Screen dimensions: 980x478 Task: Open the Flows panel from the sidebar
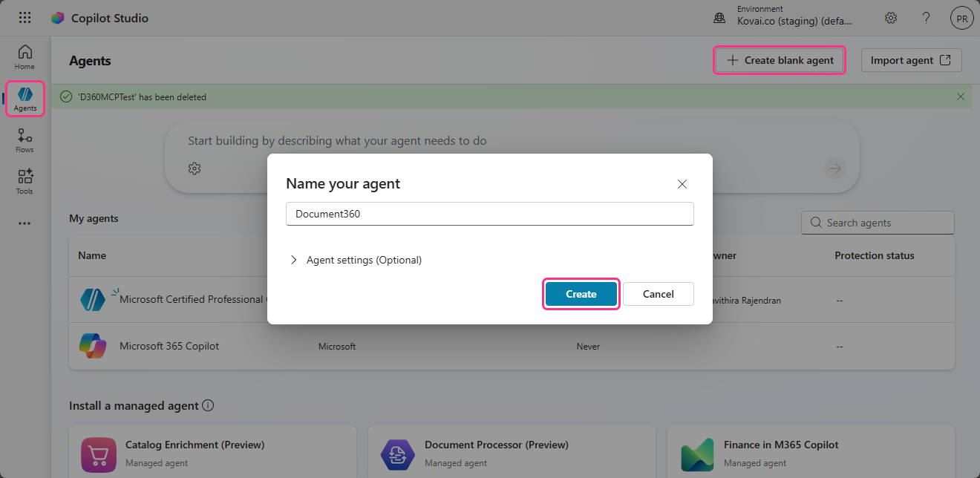click(24, 140)
